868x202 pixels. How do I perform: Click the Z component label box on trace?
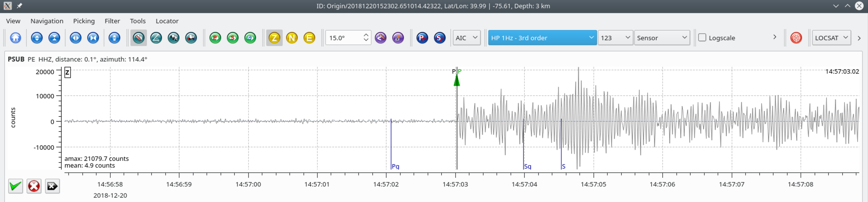click(x=68, y=72)
